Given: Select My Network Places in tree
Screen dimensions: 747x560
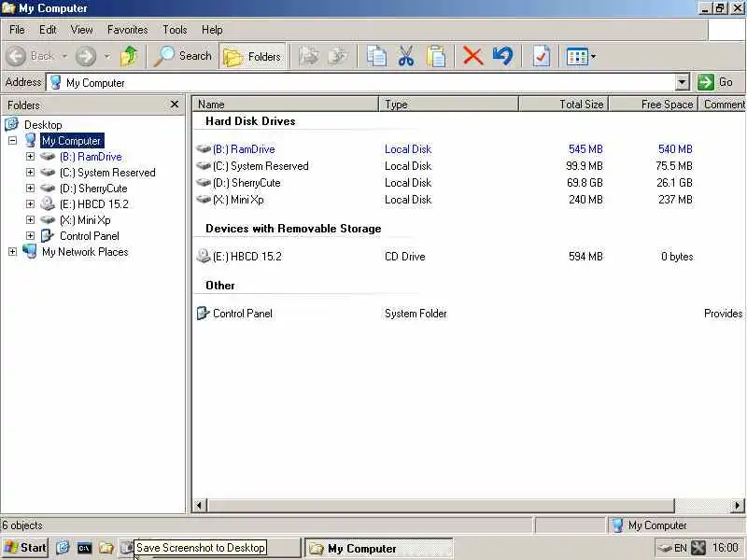Looking at the screenshot, I should click(x=85, y=251).
